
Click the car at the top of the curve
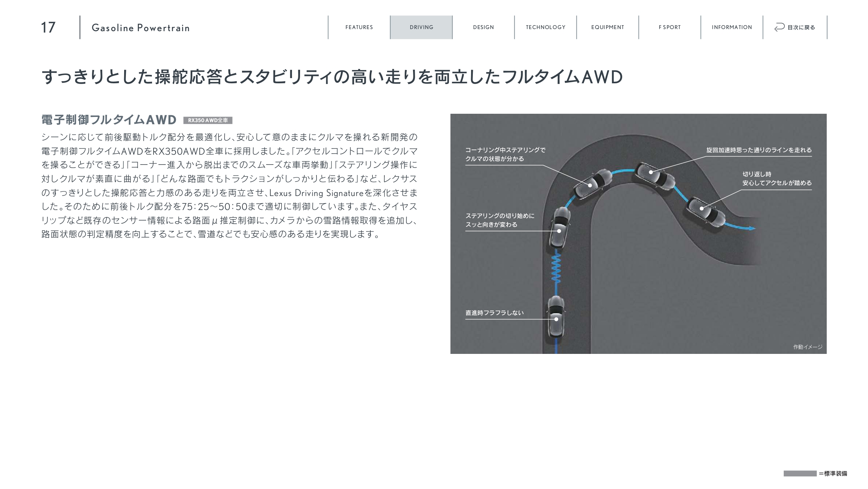coord(655,176)
